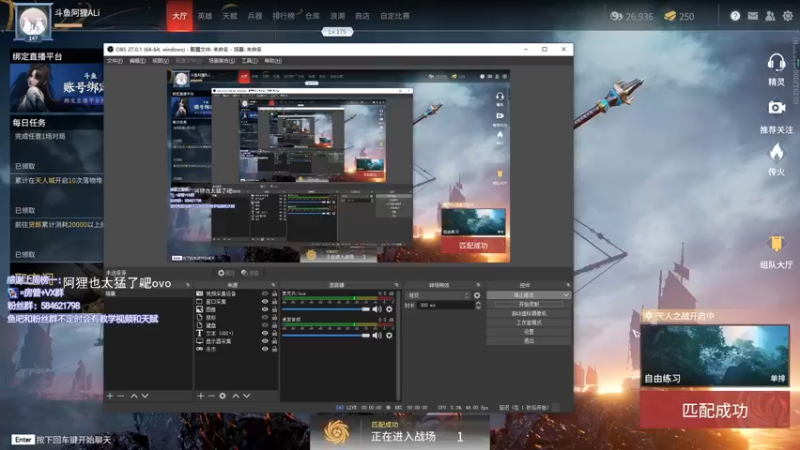The width and height of the screenshot is (800, 450).
Task: Toggle visibility of the 视频采集设备 source
Action: [x=265, y=294]
